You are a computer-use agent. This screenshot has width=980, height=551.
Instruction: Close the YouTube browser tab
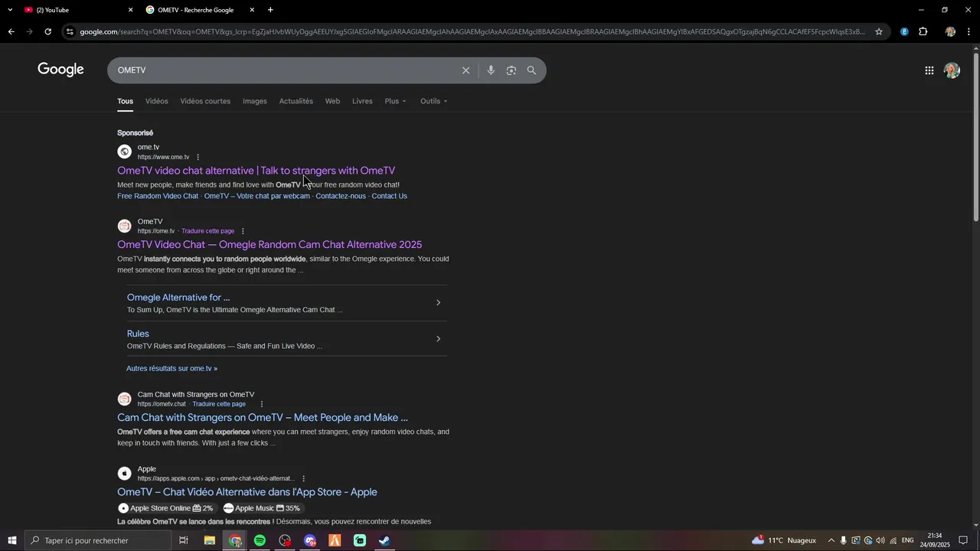130,10
